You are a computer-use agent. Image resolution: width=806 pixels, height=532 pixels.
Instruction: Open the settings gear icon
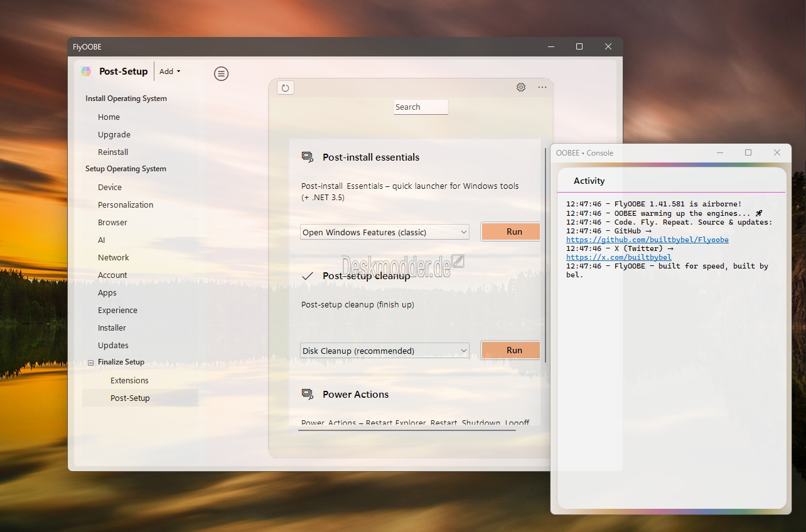tap(521, 87)
